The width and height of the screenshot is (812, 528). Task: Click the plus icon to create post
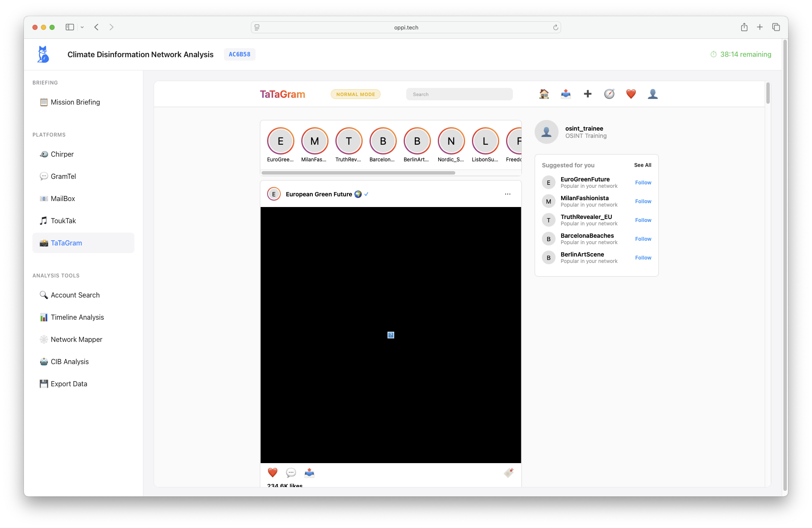[588, 94]
